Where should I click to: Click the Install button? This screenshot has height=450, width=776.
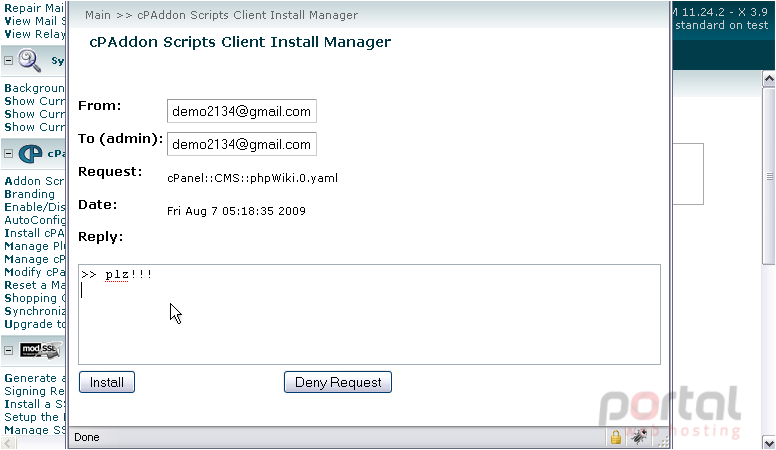(x=106, y=382)
